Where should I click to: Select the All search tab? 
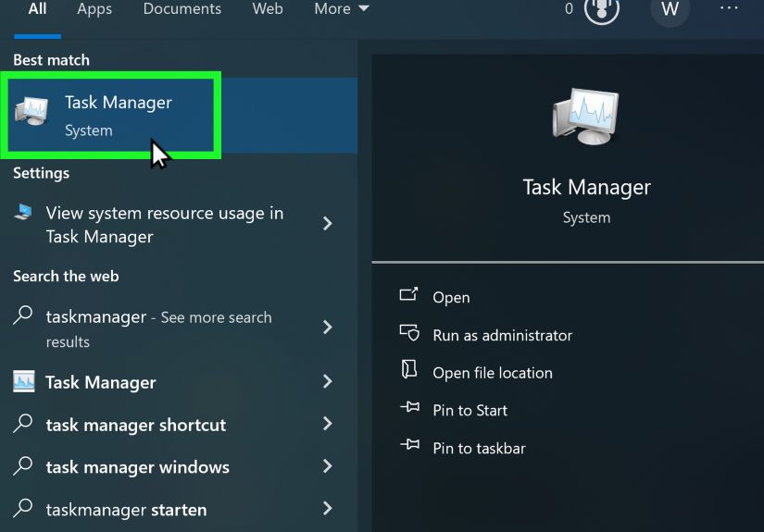tap(38, 8)
